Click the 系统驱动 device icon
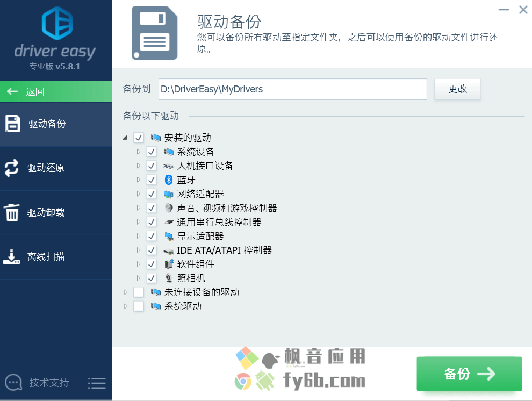This screenshot has height=401, width=532. click(156, 306)
